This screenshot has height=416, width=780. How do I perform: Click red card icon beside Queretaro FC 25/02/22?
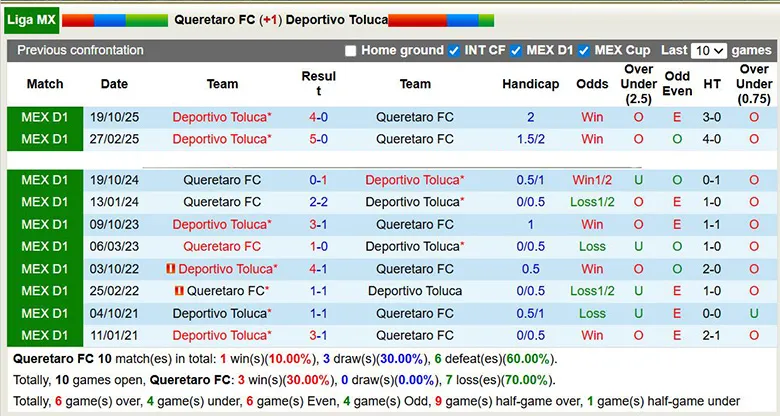179,291
